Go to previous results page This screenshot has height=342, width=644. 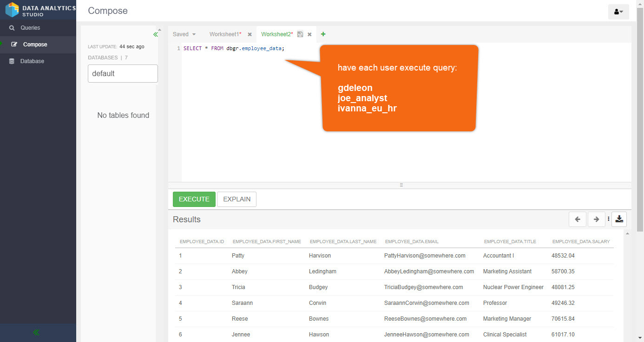[577, 219]
